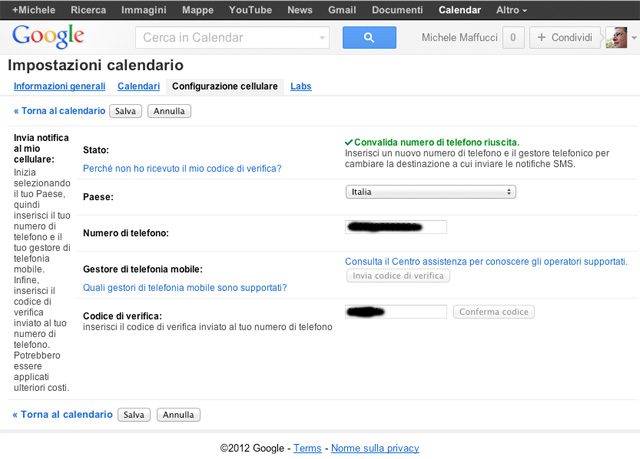
Task: Expand the search options arrow in search box
Action: tap(321, 38)
